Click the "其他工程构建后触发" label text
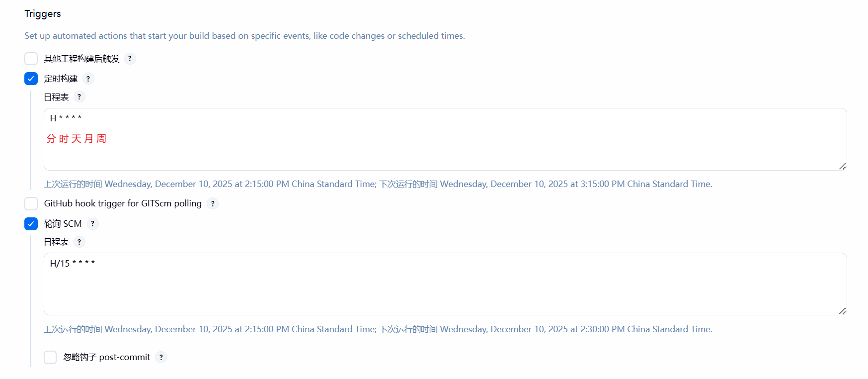 point(81,59)
